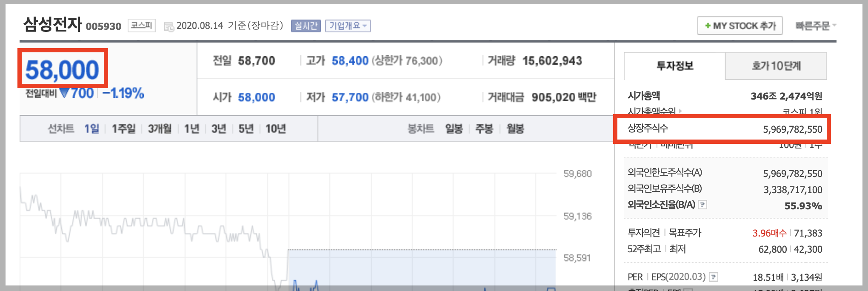Click the chart axis label 59,680

(577, 174)
